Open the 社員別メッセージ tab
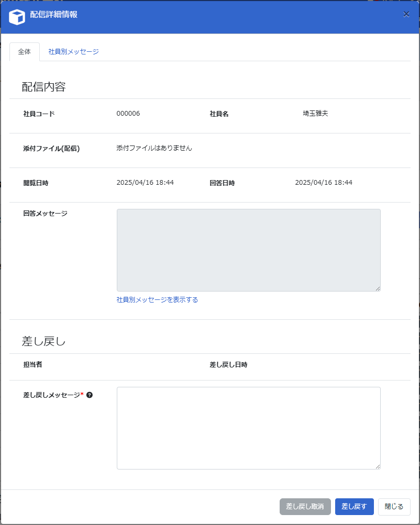 (x=73, y=52)
